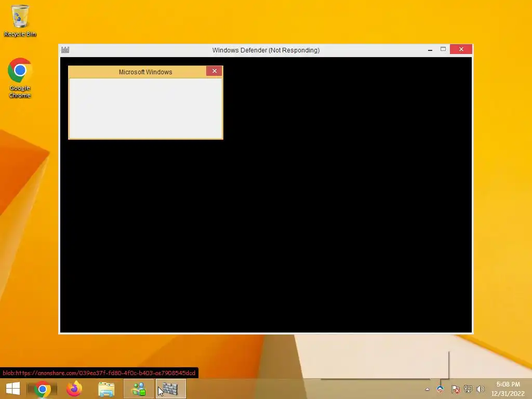Click the Windows Defender title bar icon
The image size is (532, 399).
[65, 50]
